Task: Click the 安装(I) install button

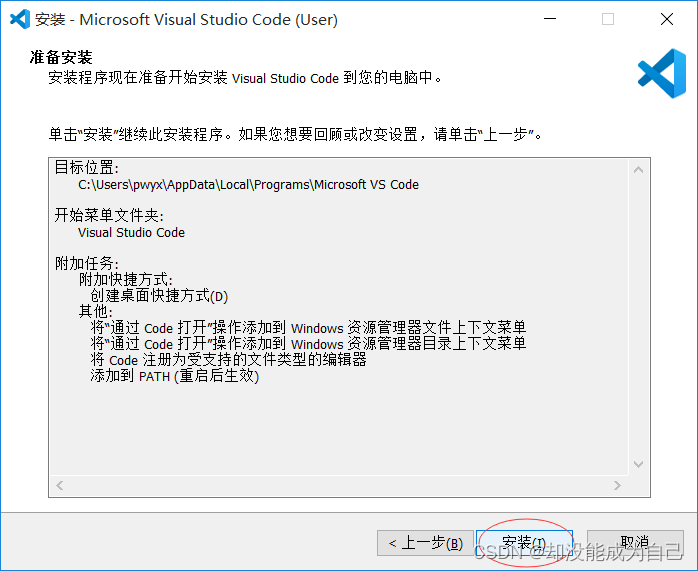Action: coord(524,543)
